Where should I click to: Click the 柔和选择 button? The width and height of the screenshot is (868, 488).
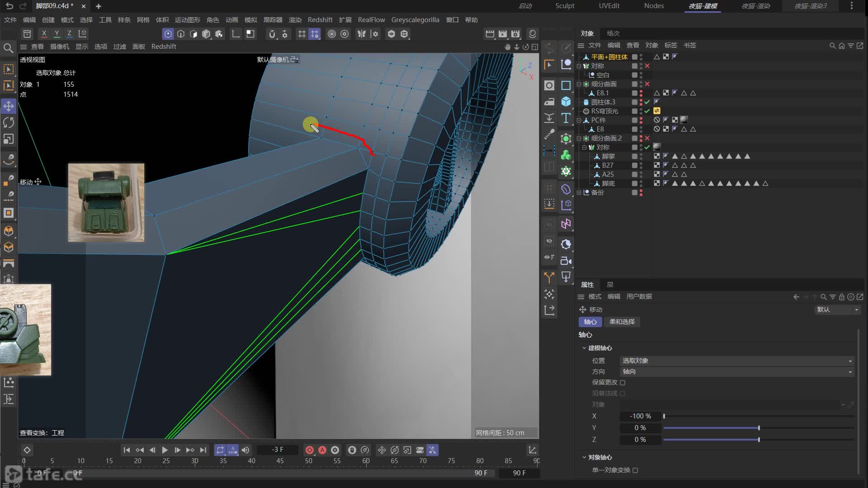(622, 322)
